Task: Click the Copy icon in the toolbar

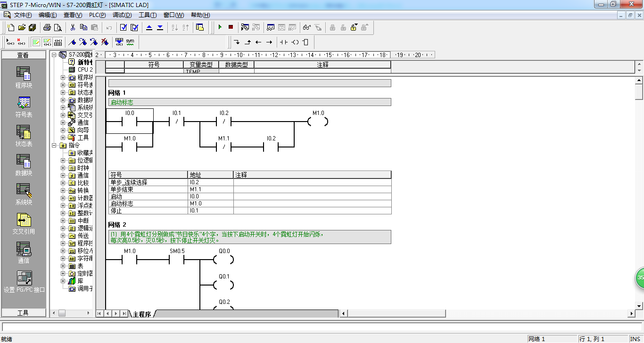Action: [x=83, y=27]
